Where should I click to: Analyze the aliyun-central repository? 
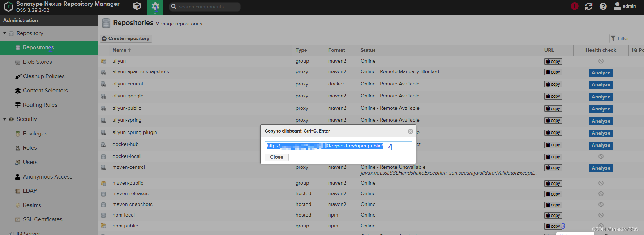tap(601, 85)
